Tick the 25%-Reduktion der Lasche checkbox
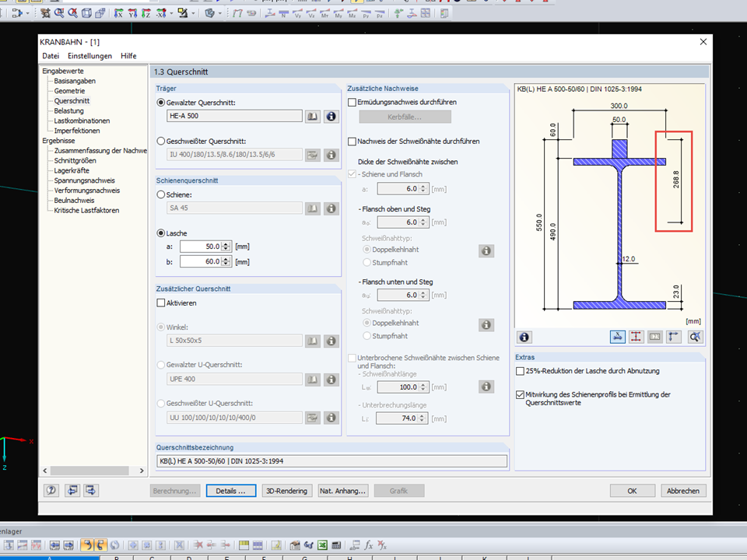This screenshot has width=747, height=560. [521, 372]
